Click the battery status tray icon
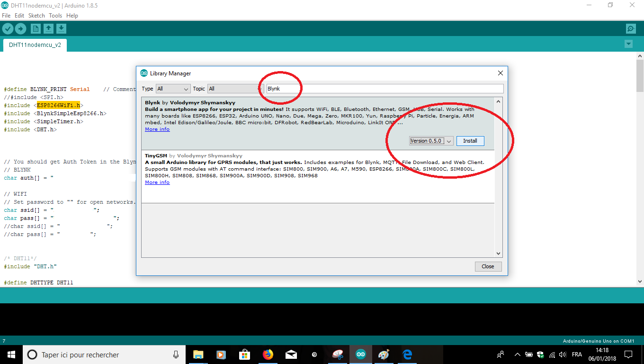 (529, 355)
